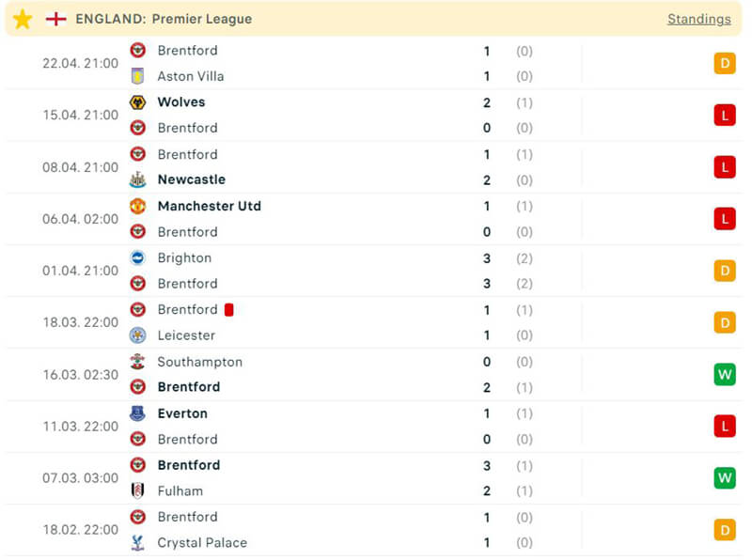This screenshot has height=560, width=752.
Task: Click the Leicester club crest
Action: pyautogui.click(x=138, y=335)
